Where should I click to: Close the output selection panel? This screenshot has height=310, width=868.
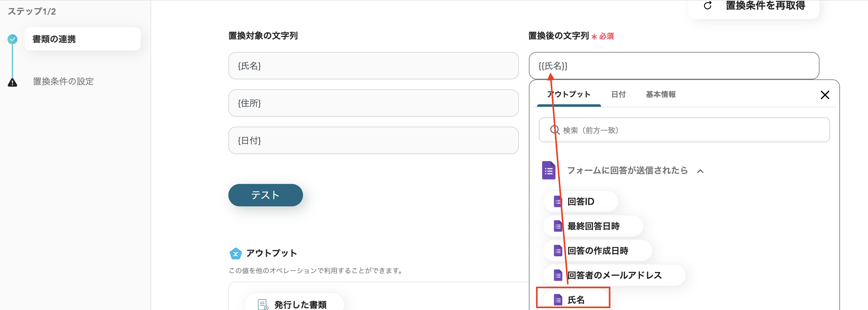[x=825, y=95]
